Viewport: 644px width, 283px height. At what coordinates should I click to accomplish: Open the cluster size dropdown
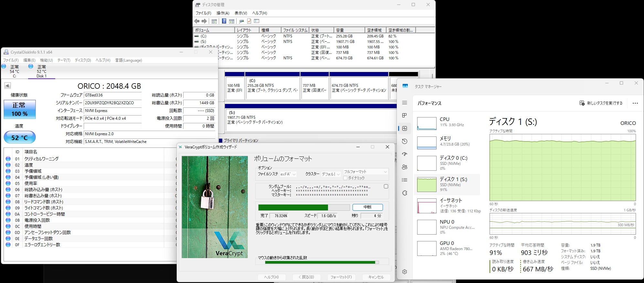(x=331, y=174)
